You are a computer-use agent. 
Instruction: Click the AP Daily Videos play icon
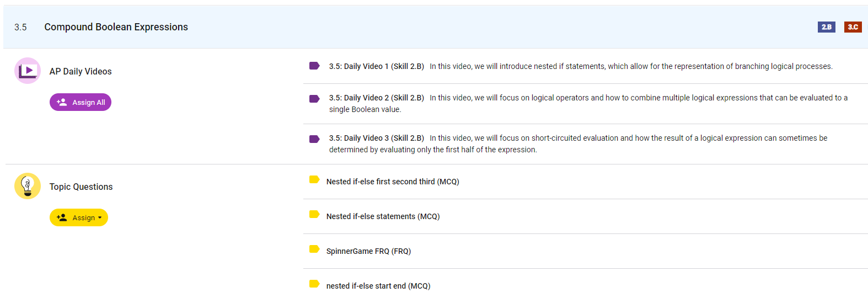click(28, 71)
